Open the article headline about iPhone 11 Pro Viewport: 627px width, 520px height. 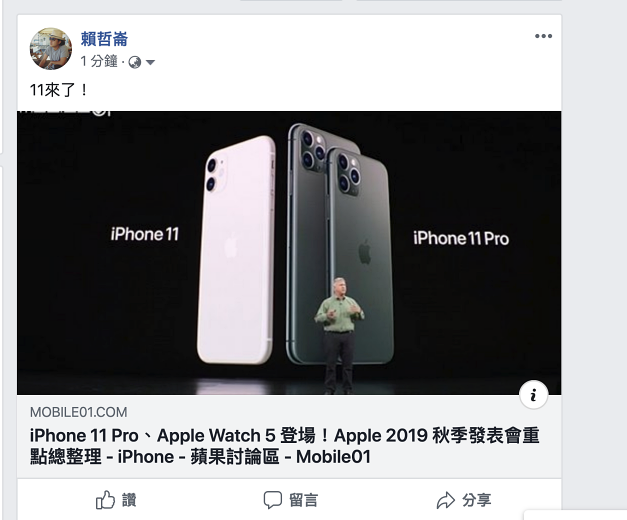[285, 446]
